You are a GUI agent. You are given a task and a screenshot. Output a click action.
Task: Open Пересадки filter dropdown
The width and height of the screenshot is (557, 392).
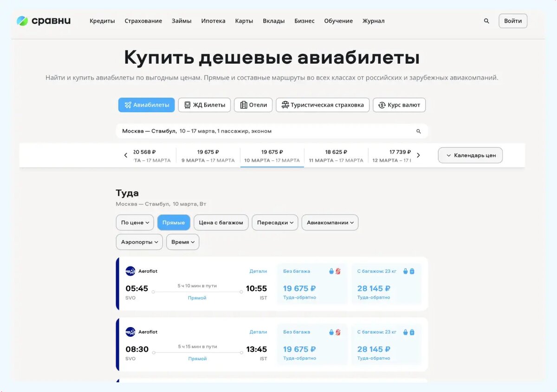pos(275,223)
